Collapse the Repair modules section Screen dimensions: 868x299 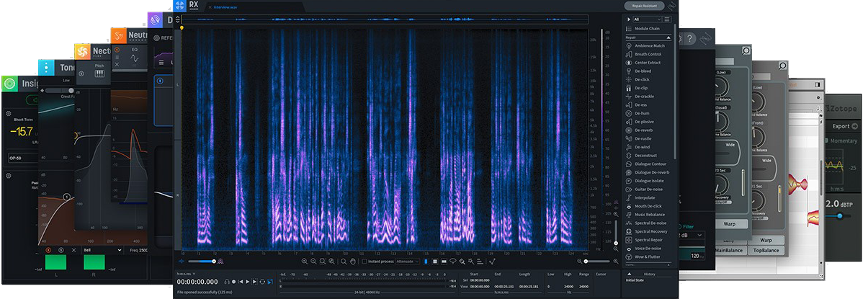pyautogui.click(x=668, y=37)
